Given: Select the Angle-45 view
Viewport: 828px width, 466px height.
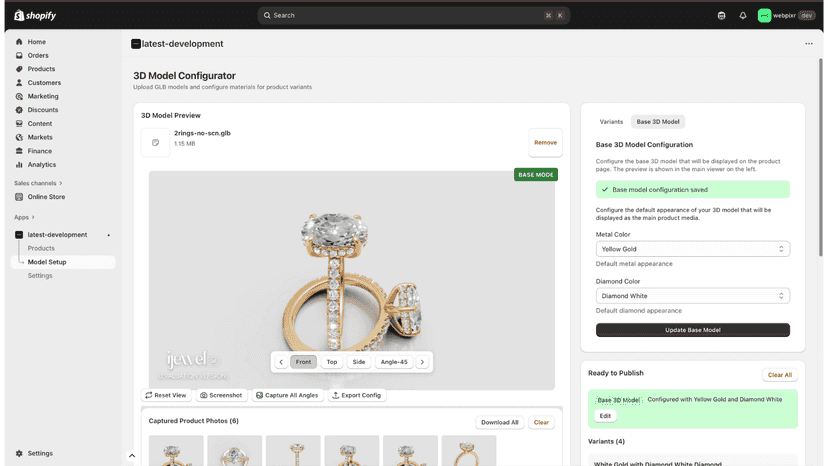Looking at the screenshot, I should [x=394, y=362].
